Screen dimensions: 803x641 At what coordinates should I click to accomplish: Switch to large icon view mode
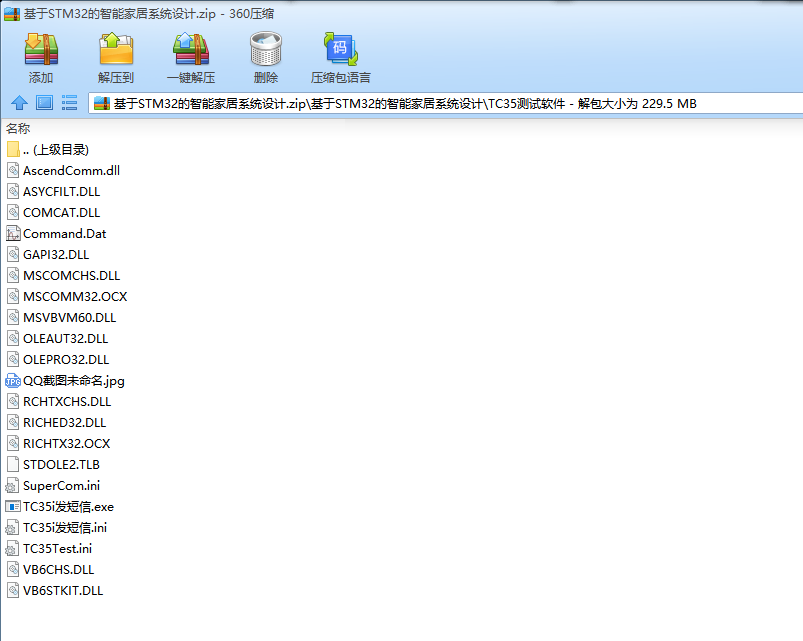point(45,103)
